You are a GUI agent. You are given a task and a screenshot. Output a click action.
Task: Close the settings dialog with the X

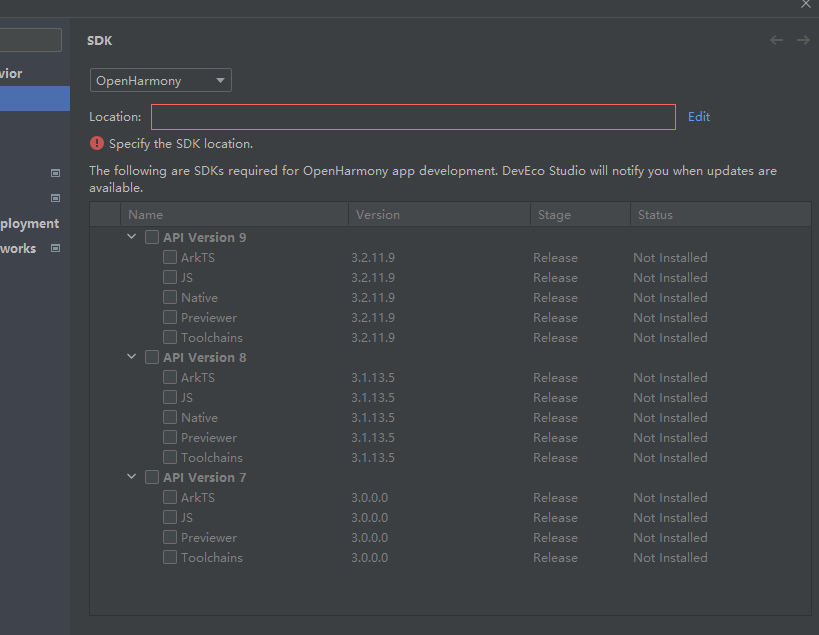coord(806,5)
